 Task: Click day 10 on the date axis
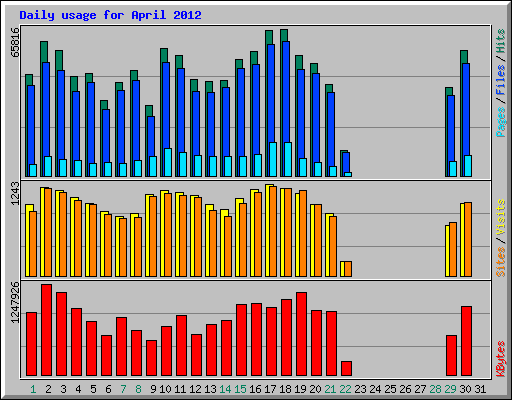click(x=165, y=389)
